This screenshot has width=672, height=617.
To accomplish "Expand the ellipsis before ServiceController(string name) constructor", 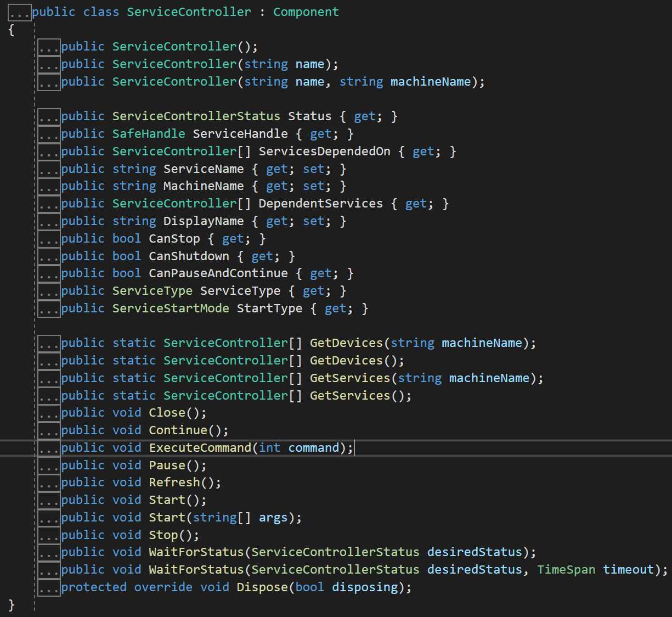I will 49,65.
